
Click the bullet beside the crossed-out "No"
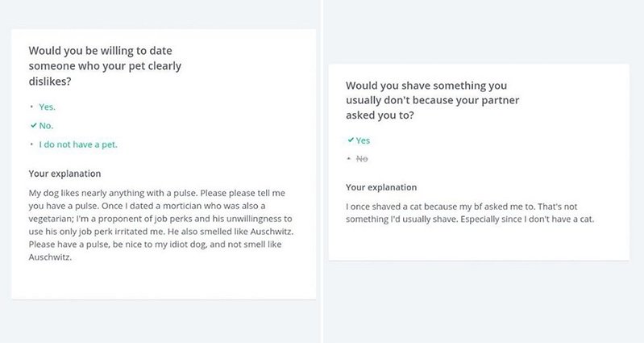(x=350, y=159)
